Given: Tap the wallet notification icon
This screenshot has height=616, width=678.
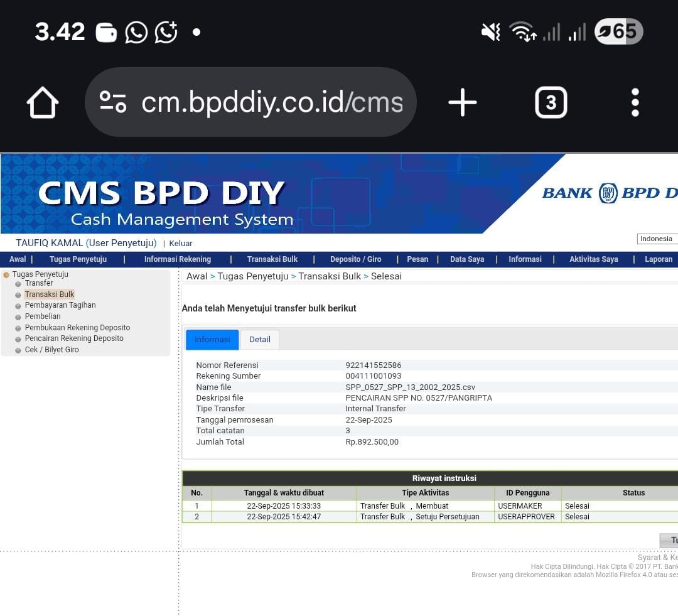Looking at the screenshot, I should coord(106,33).
